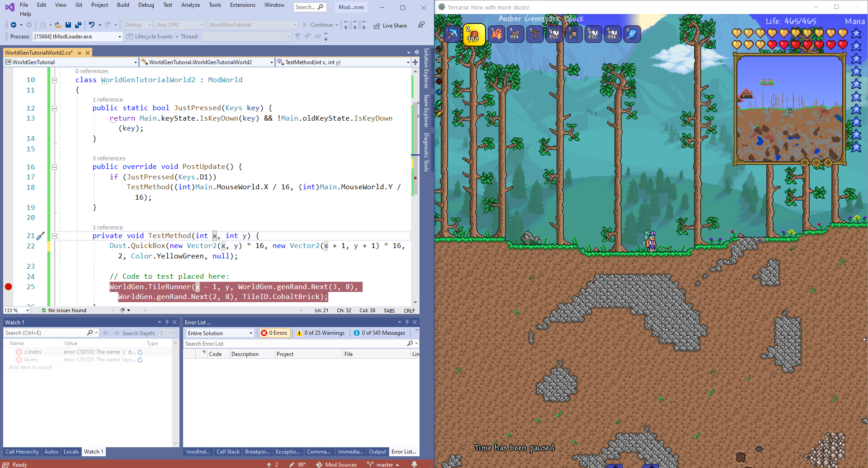Select hotbar slot 4 wood item

[x=515, y=34]
